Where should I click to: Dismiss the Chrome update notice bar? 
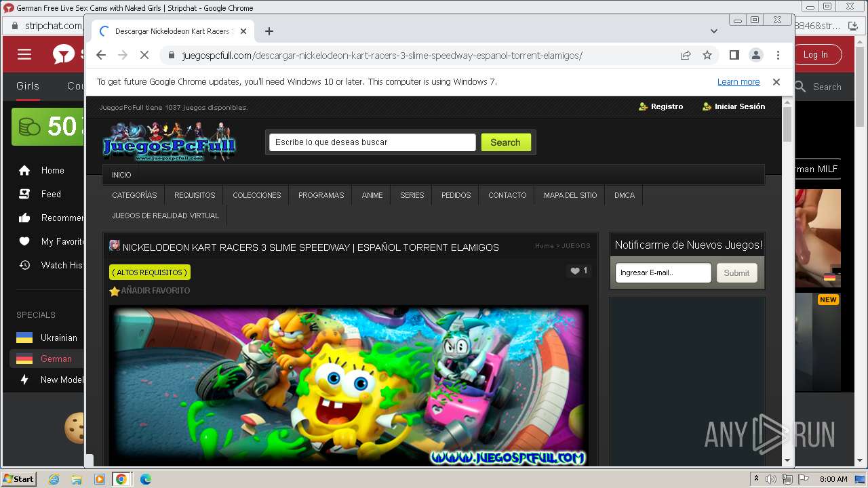(x=776, y=82)
